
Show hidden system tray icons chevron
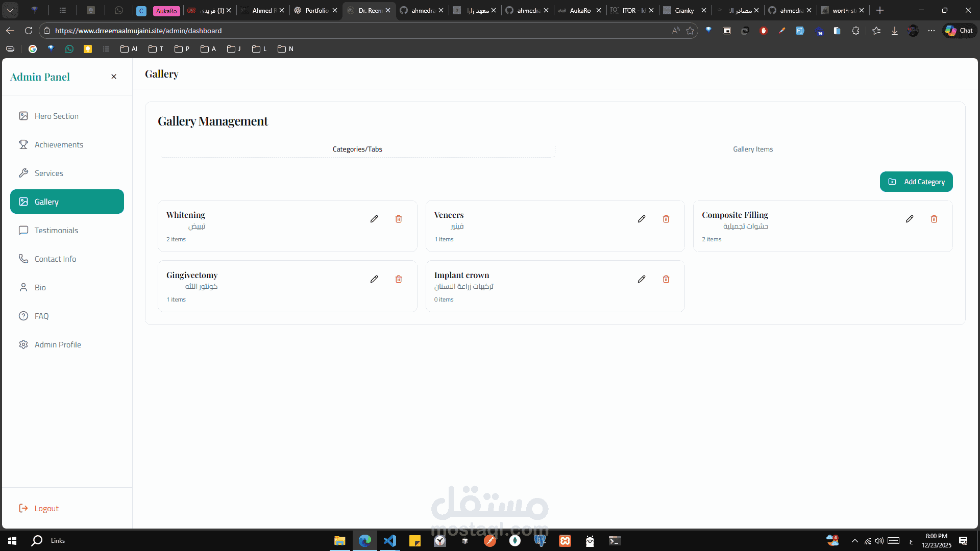(x=855, y=541)
